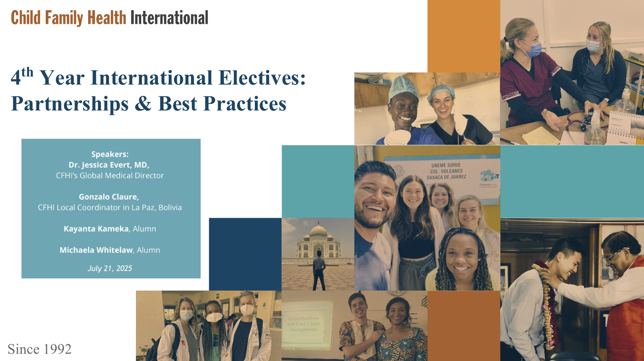644x361 pixels.
Task: Select the teal rectangle on the right edge
Action: (572, 182)
